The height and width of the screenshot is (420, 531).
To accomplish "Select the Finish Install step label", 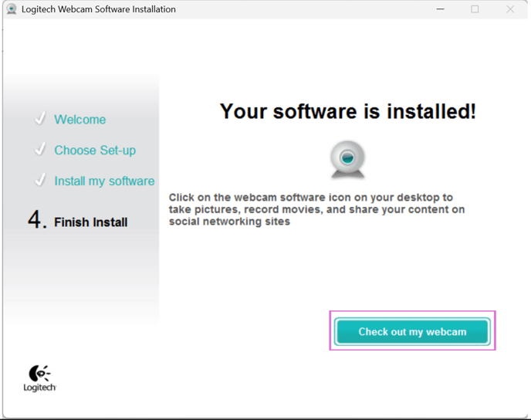I will [x=90, y=222].
